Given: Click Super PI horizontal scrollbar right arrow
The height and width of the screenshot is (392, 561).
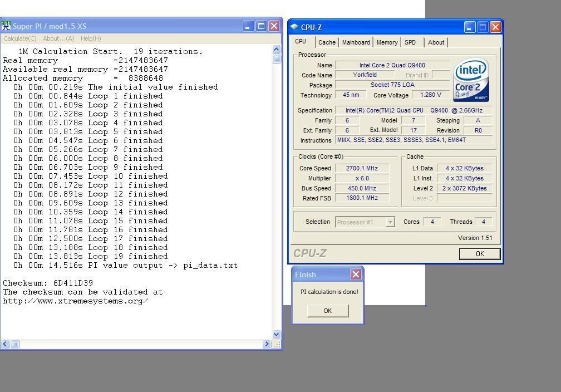Looking at the screenshot, I should click(267, 344).
